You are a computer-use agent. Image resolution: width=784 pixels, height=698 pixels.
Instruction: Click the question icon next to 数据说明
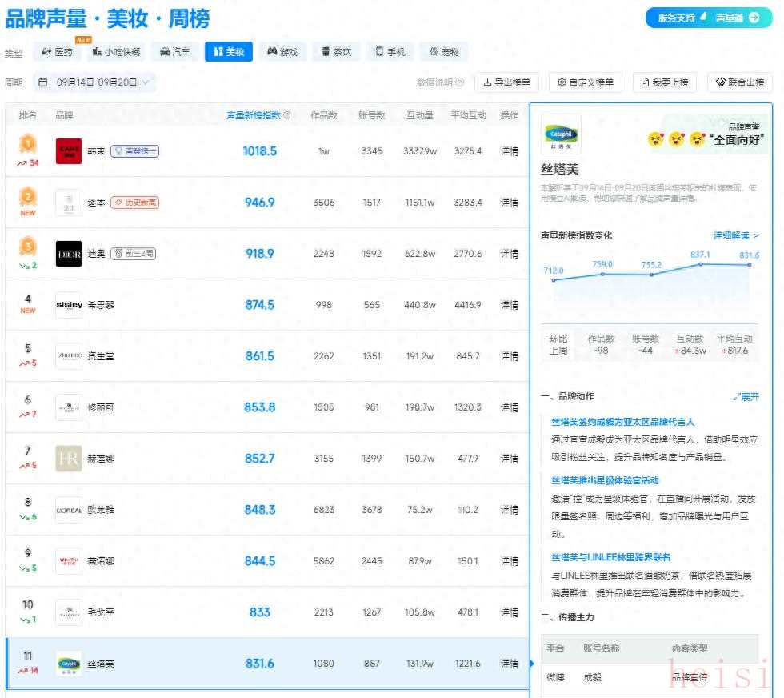pyautogui.click(x=460, y=82)
